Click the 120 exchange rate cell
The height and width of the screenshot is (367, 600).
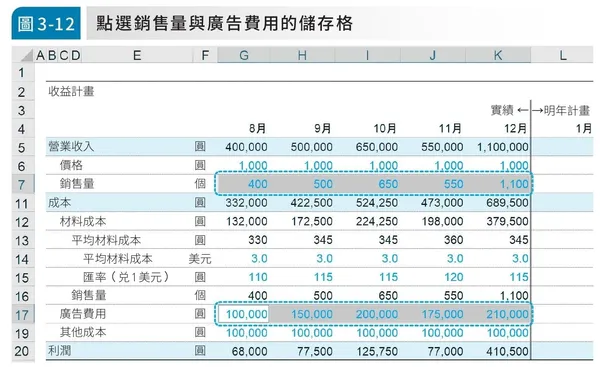point(453,277)
